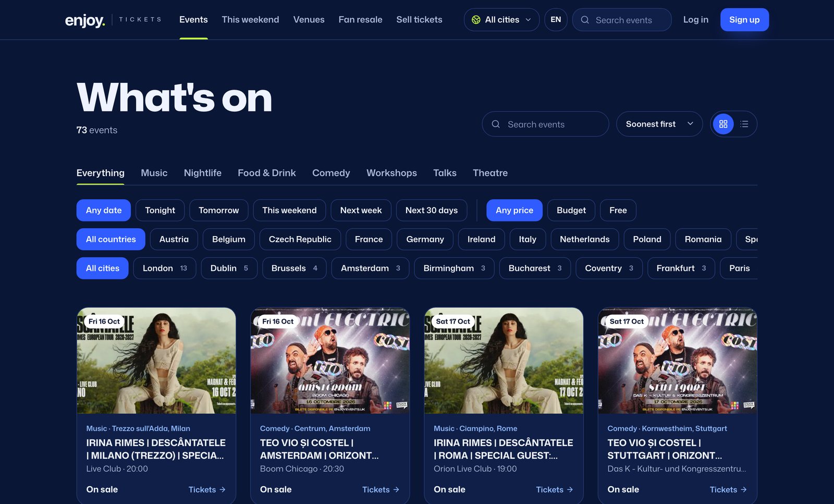The height and width of the screenshot is (504, 834).
Task: Select the Budget price filter
Action: click(x=571, y=210)
